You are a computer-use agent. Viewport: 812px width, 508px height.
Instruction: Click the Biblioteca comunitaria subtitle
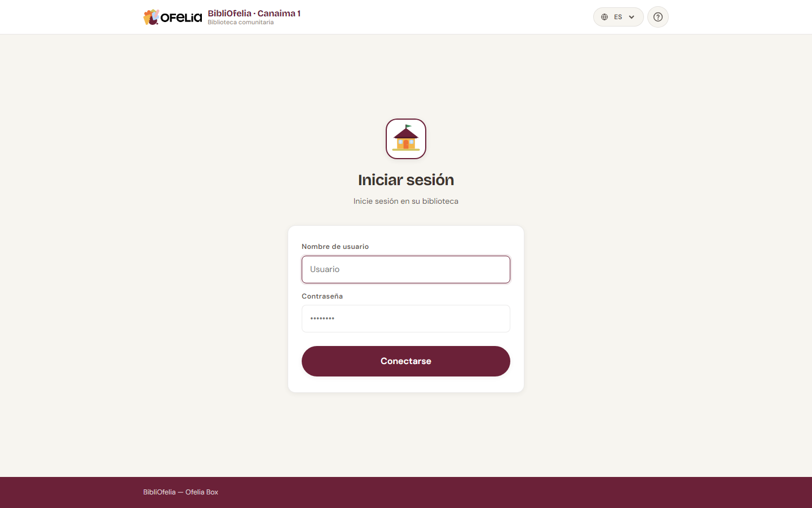[x=241, y=23]
